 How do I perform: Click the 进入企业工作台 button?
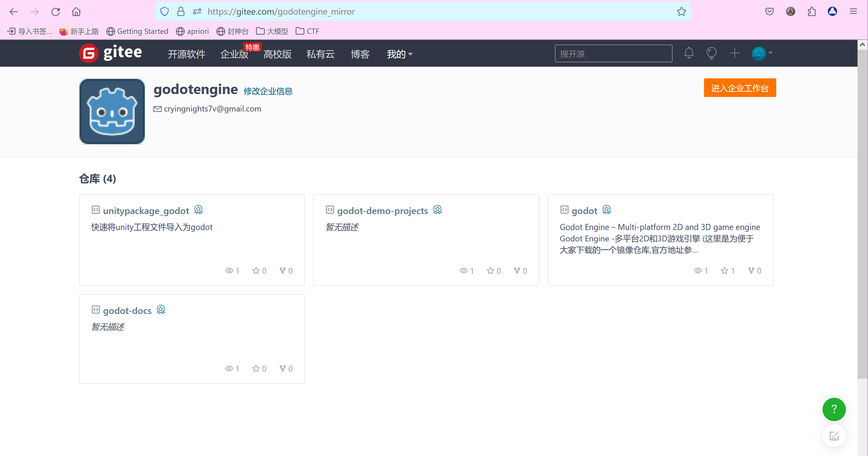pos(740,88)
